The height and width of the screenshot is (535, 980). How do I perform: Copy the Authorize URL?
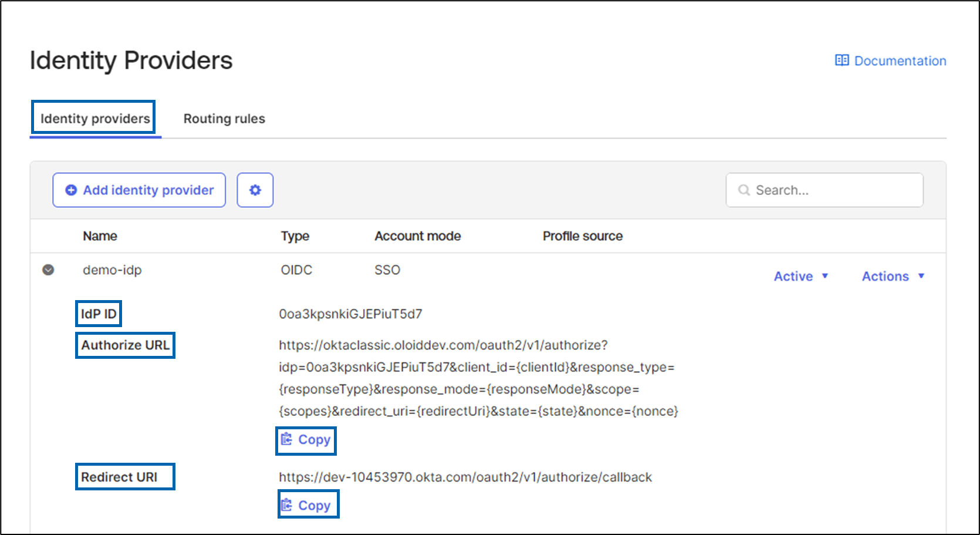tap(306, 439)
